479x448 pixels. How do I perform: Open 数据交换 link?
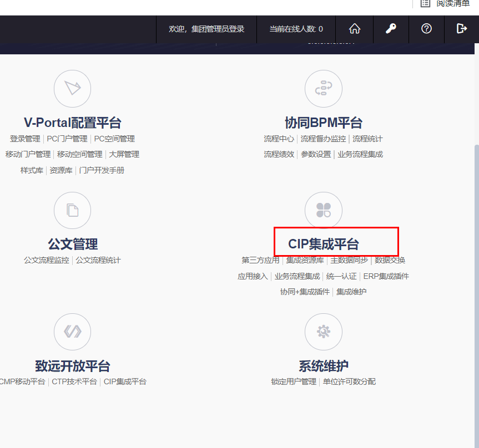point(390,260)
